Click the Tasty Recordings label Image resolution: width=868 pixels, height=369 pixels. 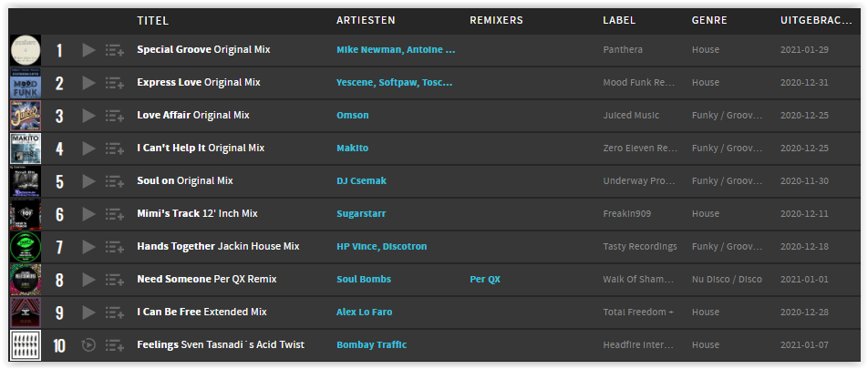(x=640, y=247)
